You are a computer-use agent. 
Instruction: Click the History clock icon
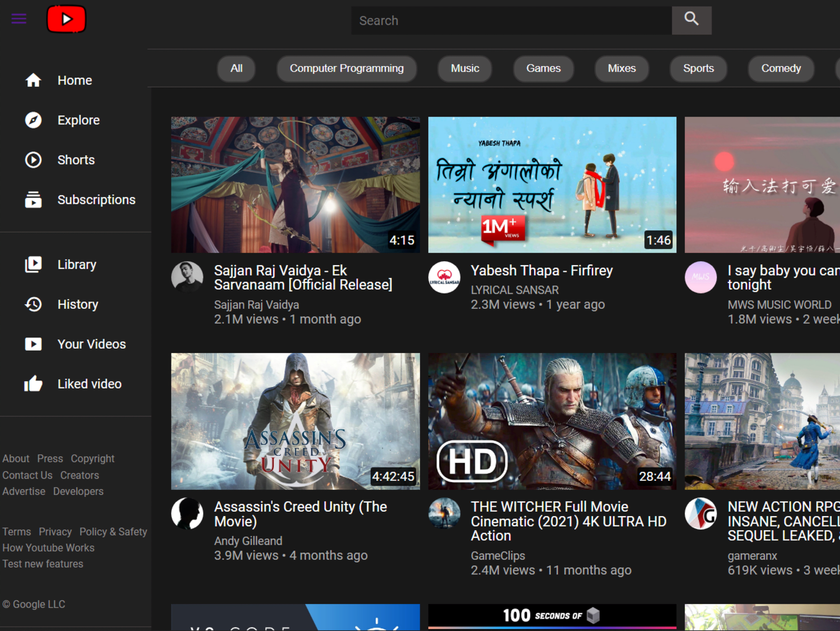(33, 304)
